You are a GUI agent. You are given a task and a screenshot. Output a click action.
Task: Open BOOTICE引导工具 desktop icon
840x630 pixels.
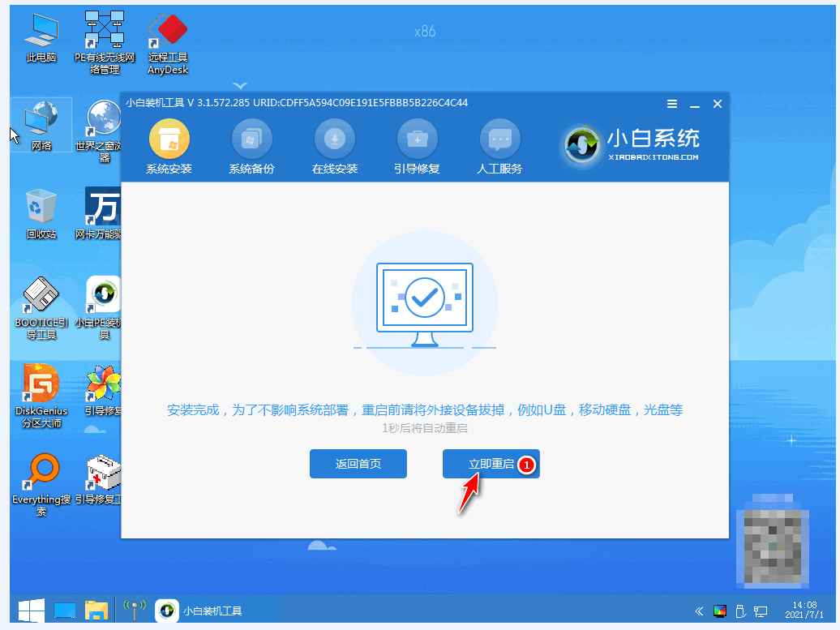pyautogui.click(x=41, y=308)
